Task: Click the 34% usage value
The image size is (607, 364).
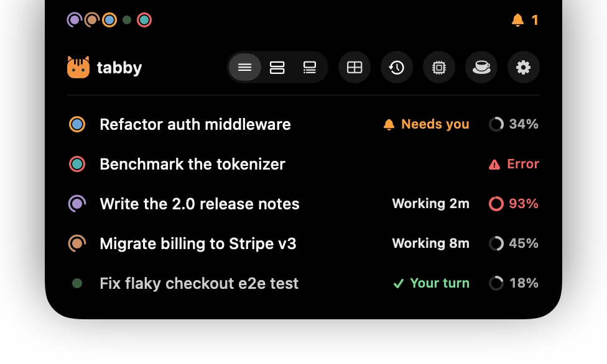Action: click(x=524, y=124)
